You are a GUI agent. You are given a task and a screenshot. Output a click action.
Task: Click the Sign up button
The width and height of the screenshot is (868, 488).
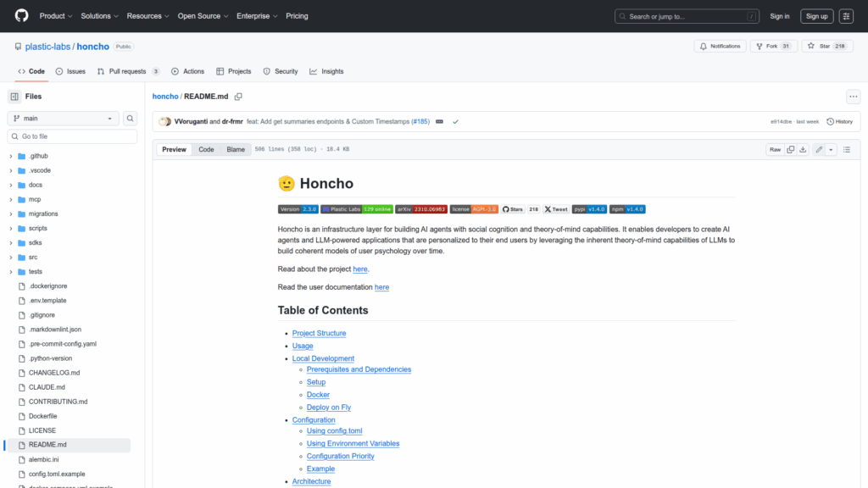point(816,16)
